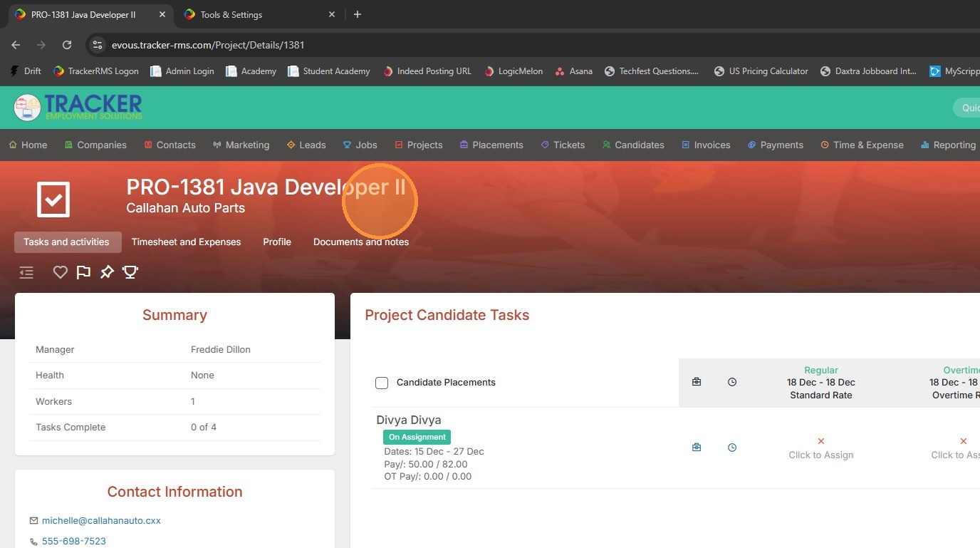Click the pin icon
The width and height of the screenshot is (980, 548).
point(107,272)
